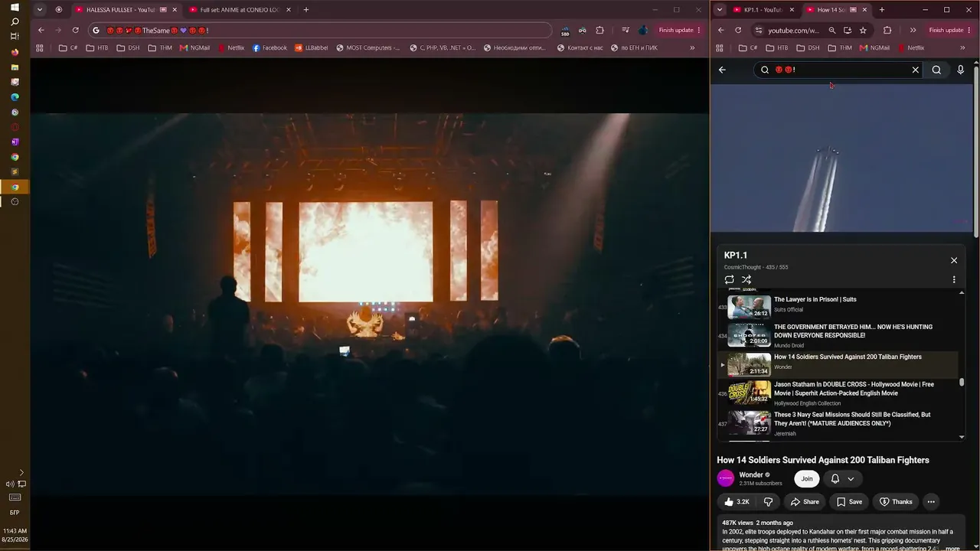Open tab search dropdown in left window
Screen dimensions: 980x551
[39, 10]
